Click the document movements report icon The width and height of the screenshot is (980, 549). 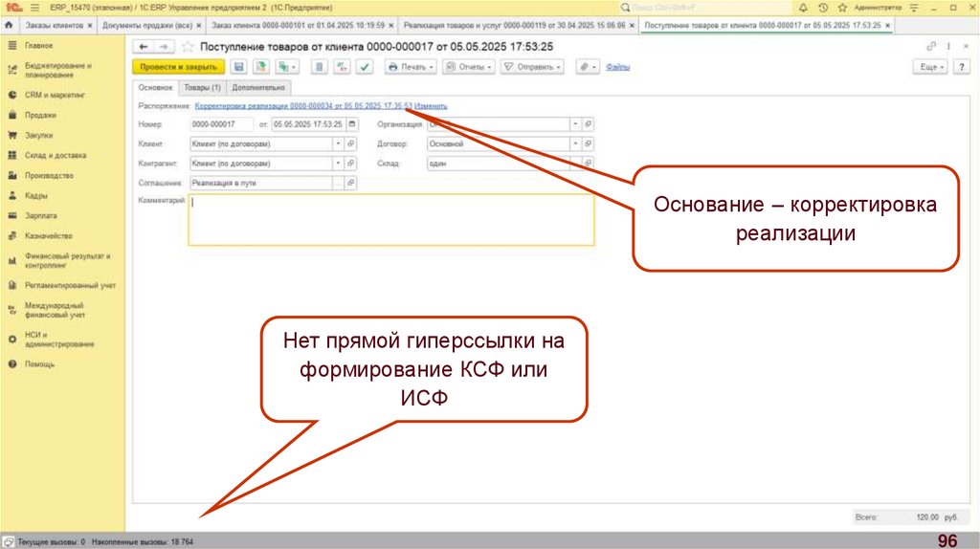(x=320, y=67)
